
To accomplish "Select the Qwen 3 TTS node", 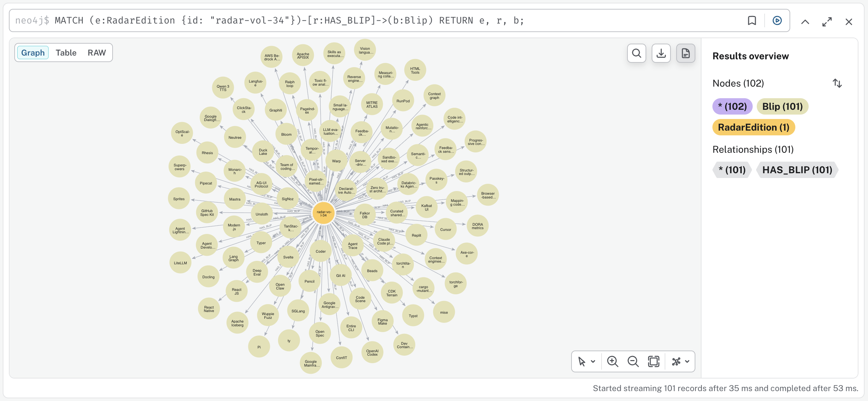I will click(x=223, y=88).
